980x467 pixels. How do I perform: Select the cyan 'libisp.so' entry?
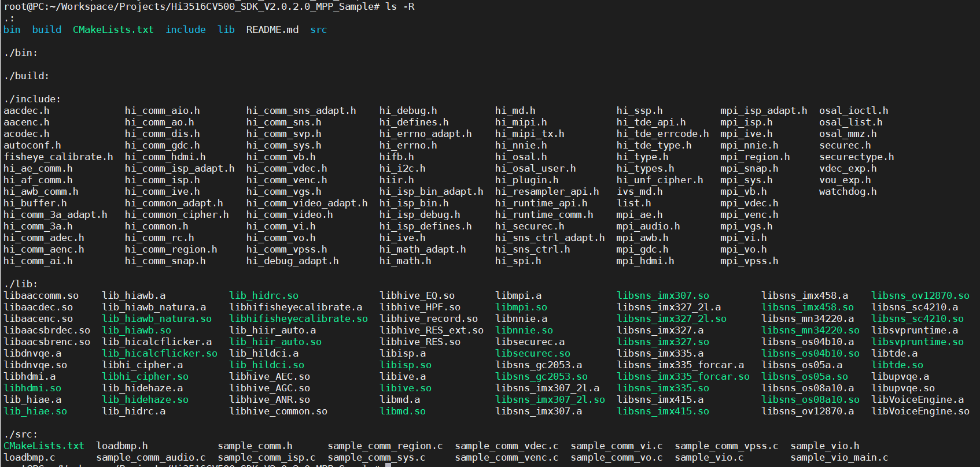tap(406, 365)
